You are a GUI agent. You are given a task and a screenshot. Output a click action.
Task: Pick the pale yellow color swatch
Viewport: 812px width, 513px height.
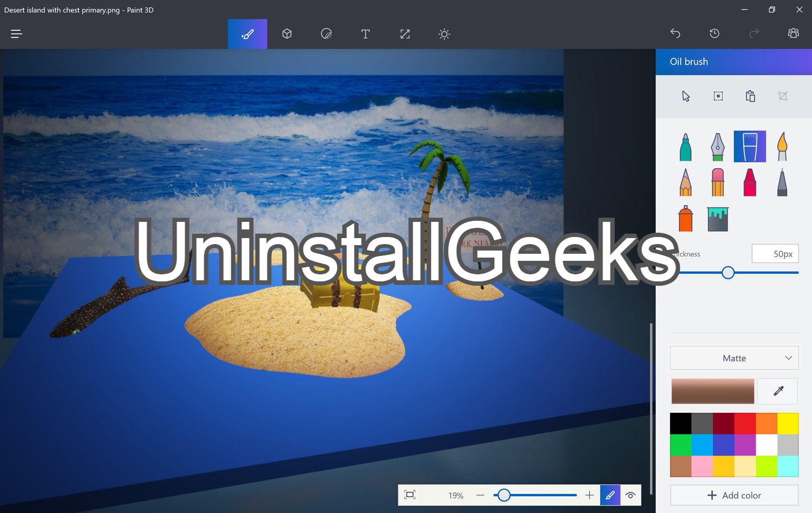click(x=745, y=466)
